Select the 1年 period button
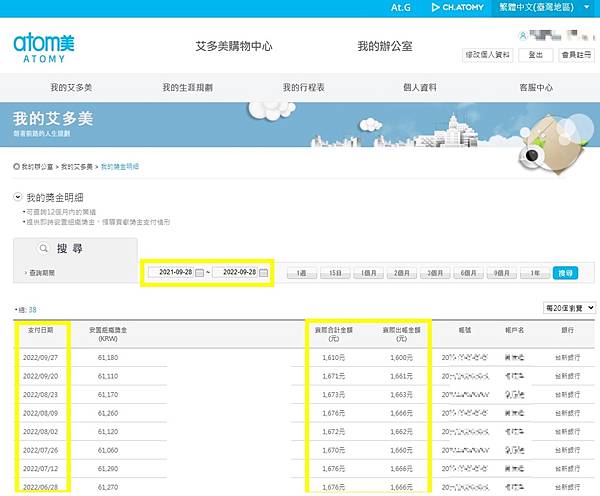Viewport: 600px width, 496px height. (535, 273)
